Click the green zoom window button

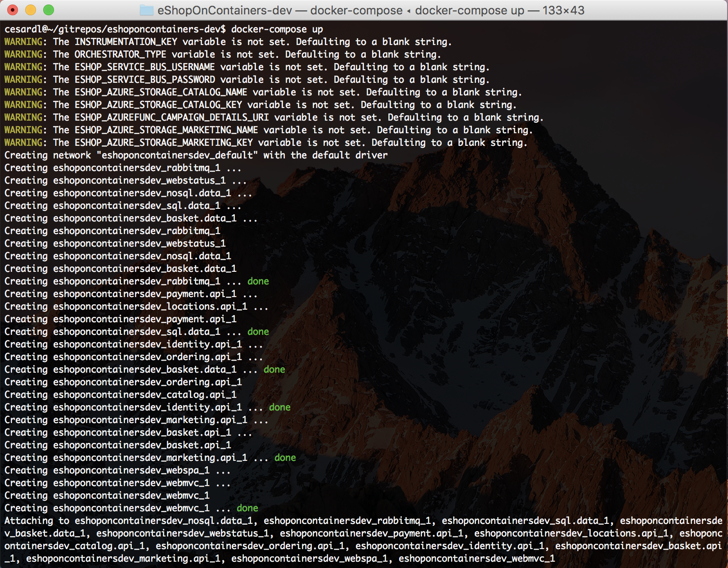point(49,10)
